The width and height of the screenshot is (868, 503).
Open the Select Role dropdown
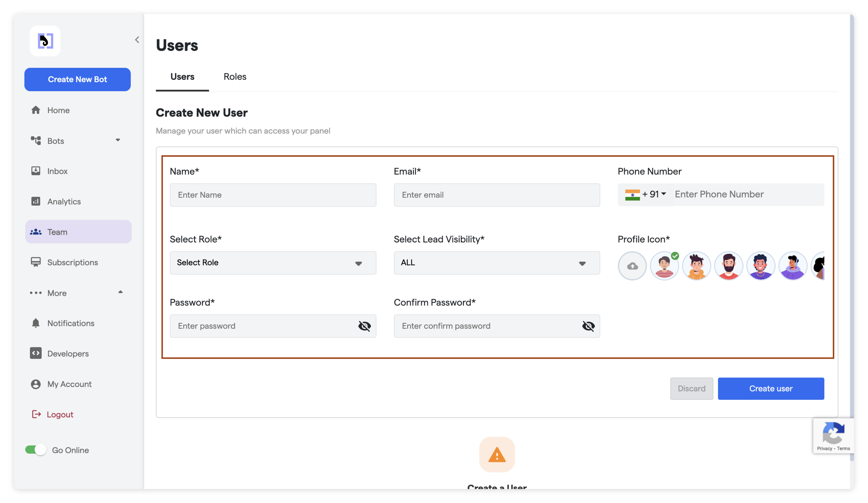click(x=273, y=263)
